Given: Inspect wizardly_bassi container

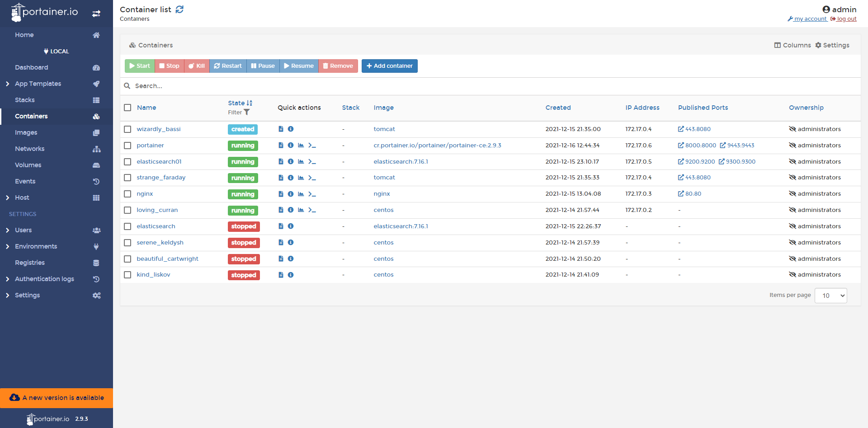Looking at the screenshot, I should 291,129.
